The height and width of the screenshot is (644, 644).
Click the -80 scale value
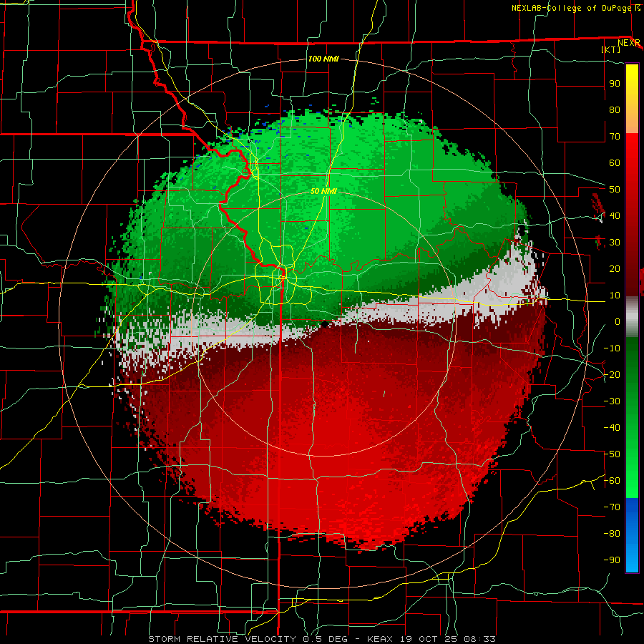(x=612, y=534)
